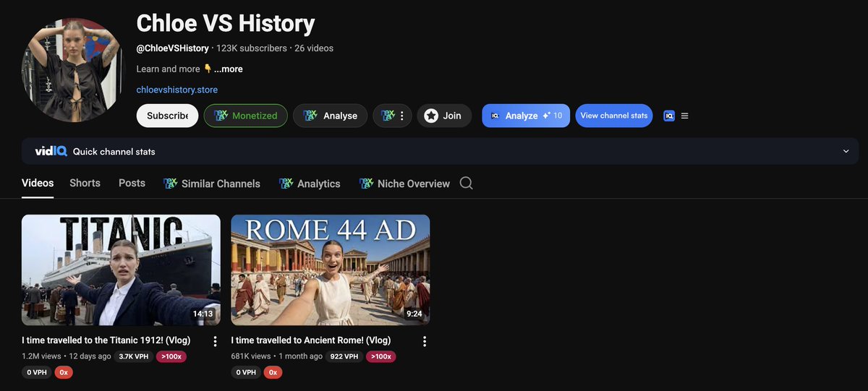Play the Titanic video thumbnail
The image size is (868, 391).
tap(121, 270)
